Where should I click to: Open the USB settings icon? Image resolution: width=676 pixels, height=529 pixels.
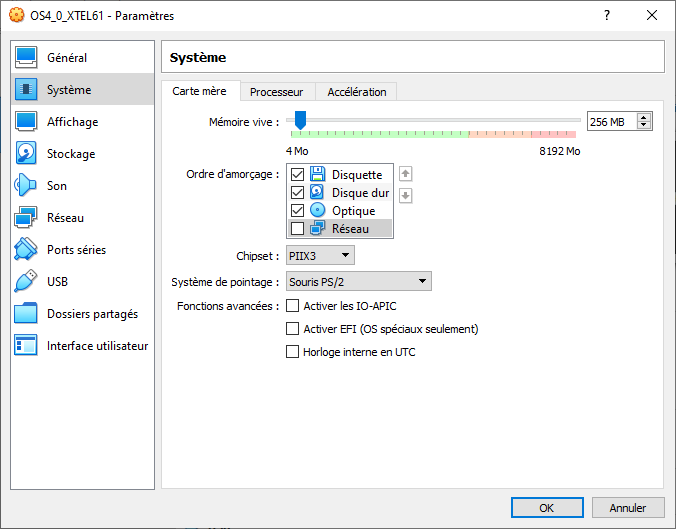(x=27, y=282)
